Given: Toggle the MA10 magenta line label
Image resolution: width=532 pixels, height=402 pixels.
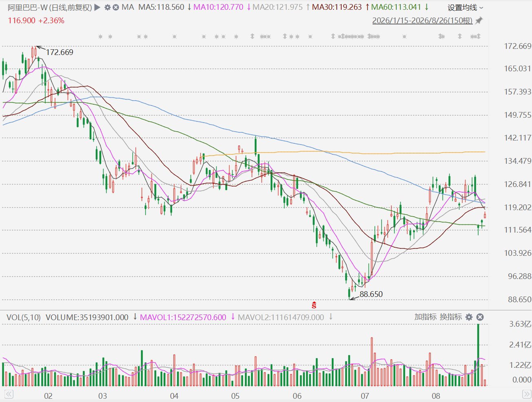Looking at the screenshot, I should [x=218, y=7].
